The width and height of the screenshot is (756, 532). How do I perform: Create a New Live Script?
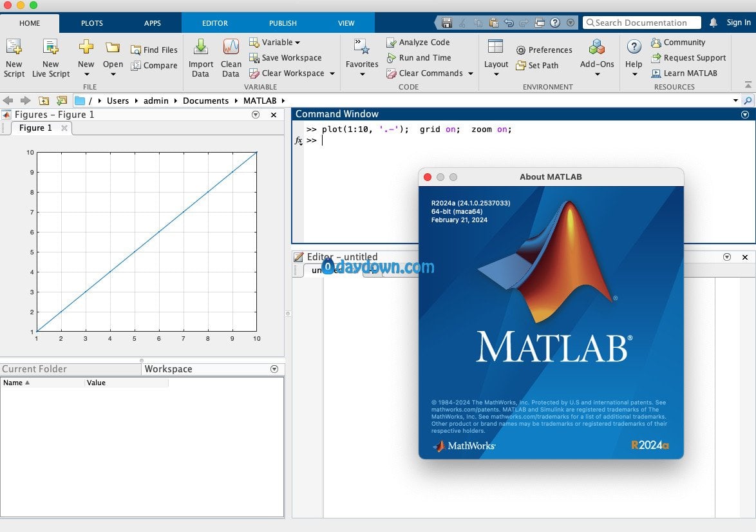tap(51, 59)
